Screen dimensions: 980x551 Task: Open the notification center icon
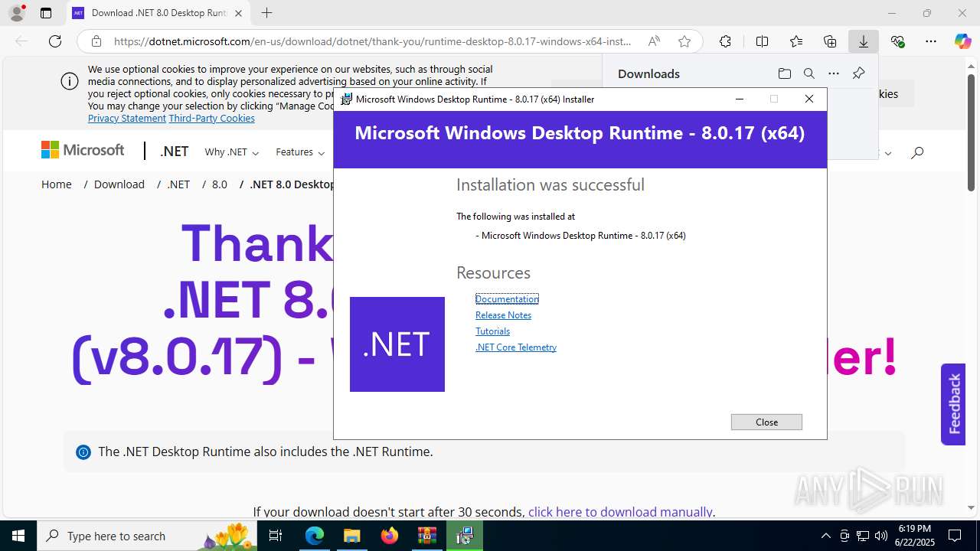pyautogui.click(x=955, y=536)
